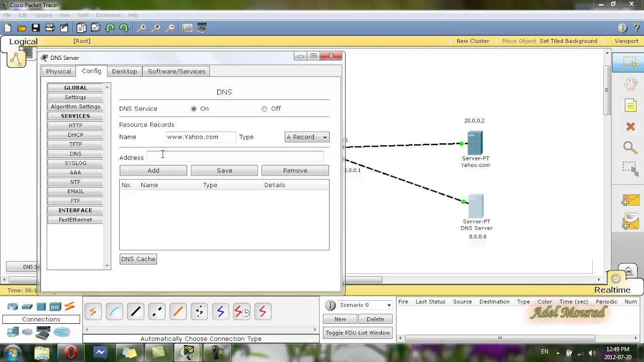This screenshot has width=644, height=362.
Task: Reset zoom with magnifier R icon
Action: [155, 28]
